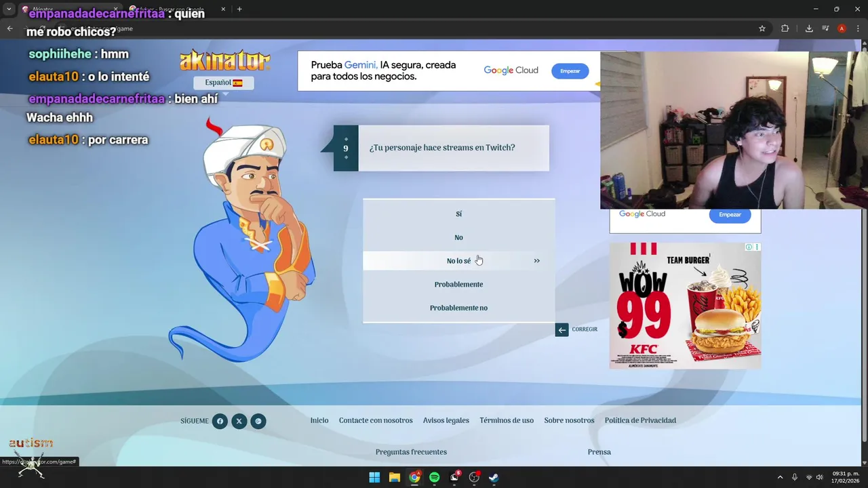The image size is (868, 488).
Task: Click 'Empezar' in the side Google Cloud ad
Action: [x=730, y=215]
